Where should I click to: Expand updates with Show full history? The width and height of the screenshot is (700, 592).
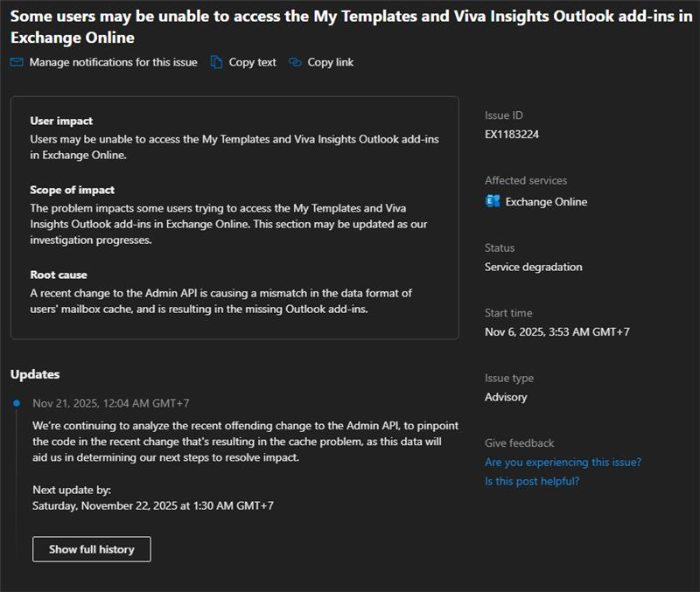[92, 549]
